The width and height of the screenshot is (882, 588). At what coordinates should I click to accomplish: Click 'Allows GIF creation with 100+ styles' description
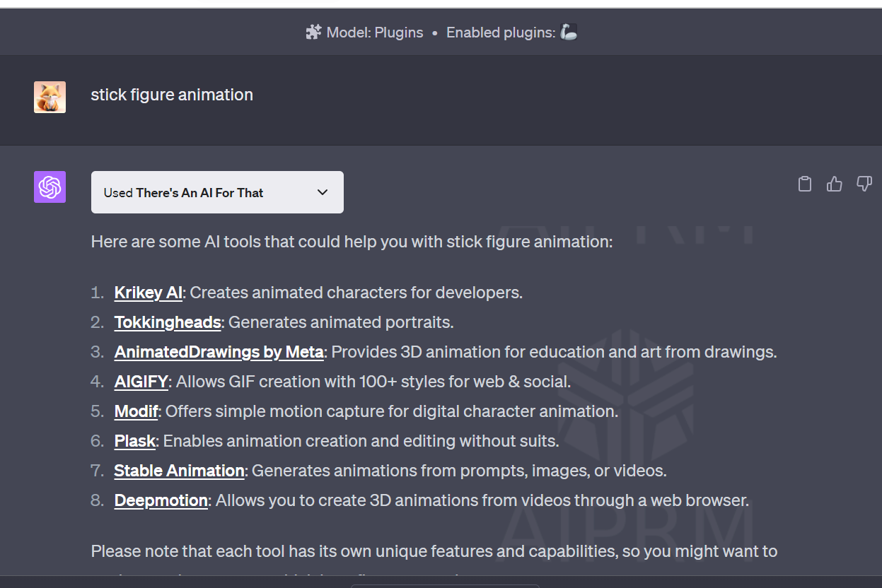coord(373,382)
